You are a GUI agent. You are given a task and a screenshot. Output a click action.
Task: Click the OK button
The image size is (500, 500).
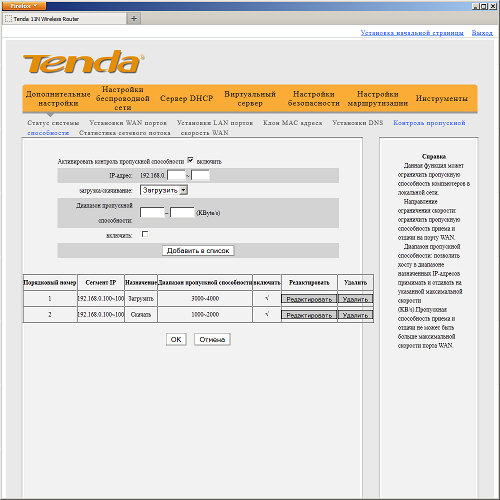176,340
